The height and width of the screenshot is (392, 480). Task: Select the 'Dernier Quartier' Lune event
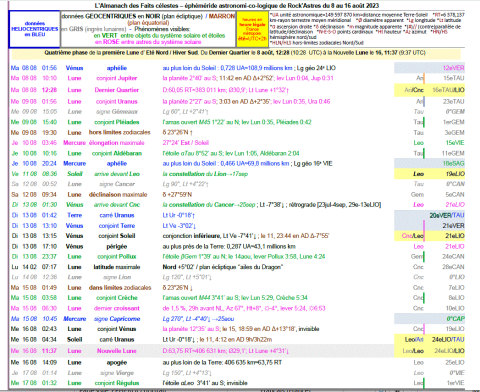point(117,90)
